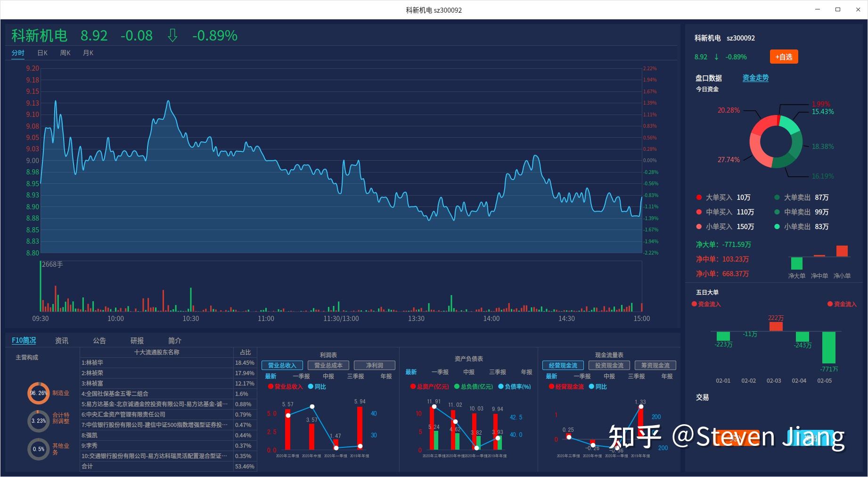Select shareholder row 9:李秀
This screenshot has height=477, width=868.
click(x=168, y=446)
